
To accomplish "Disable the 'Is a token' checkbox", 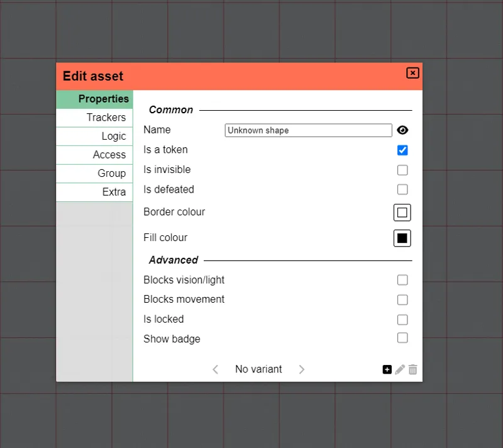I will pos(402,150).
